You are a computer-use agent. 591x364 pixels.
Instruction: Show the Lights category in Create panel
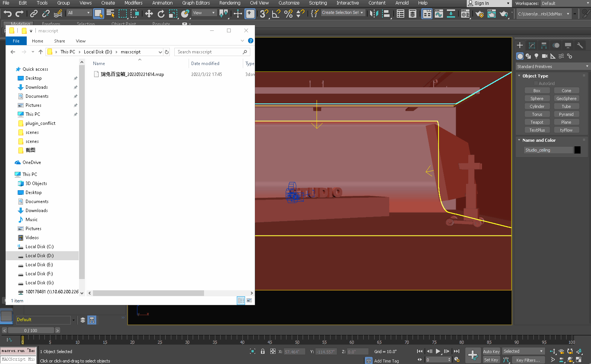point(536,56)
